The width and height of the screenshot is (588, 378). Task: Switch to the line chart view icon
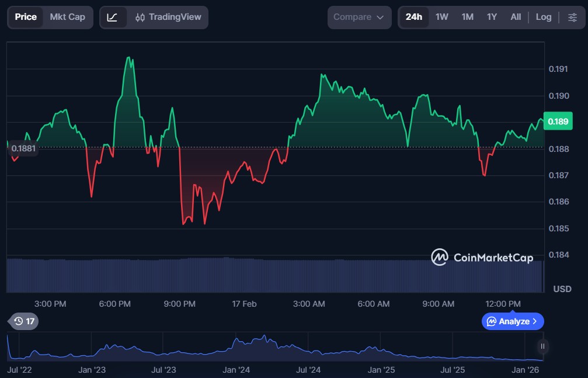[113, 18]
